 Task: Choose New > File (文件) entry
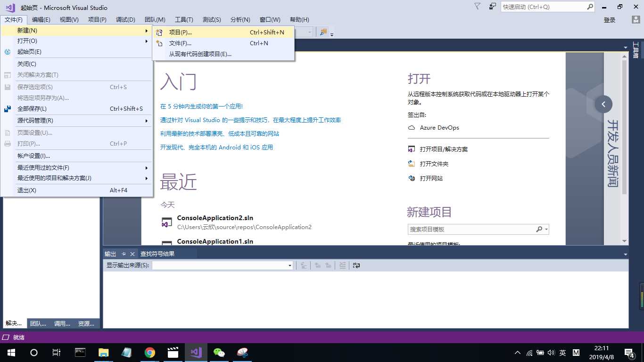[x=223, y=43]
